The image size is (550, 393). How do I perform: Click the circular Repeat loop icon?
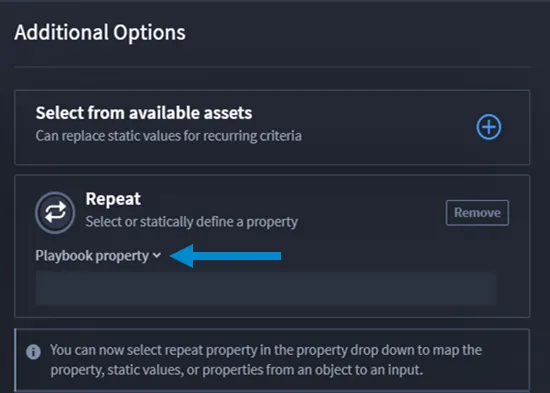coord(55,213)
